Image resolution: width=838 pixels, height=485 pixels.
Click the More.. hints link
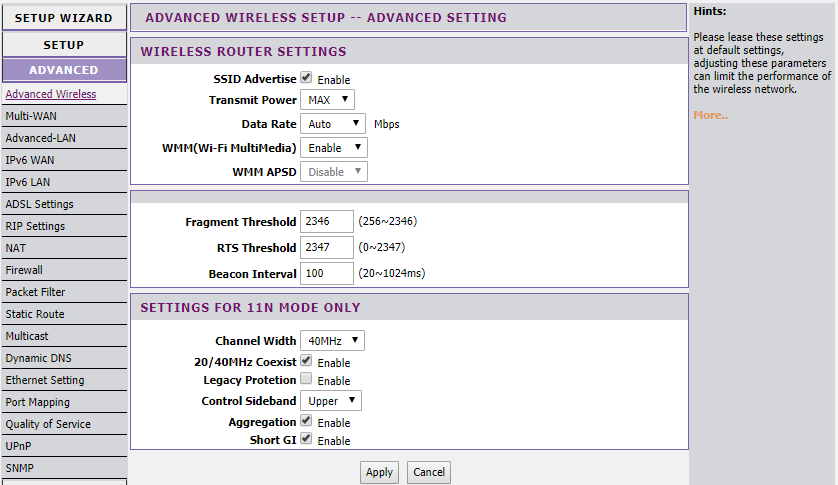(x=710, y=115)
